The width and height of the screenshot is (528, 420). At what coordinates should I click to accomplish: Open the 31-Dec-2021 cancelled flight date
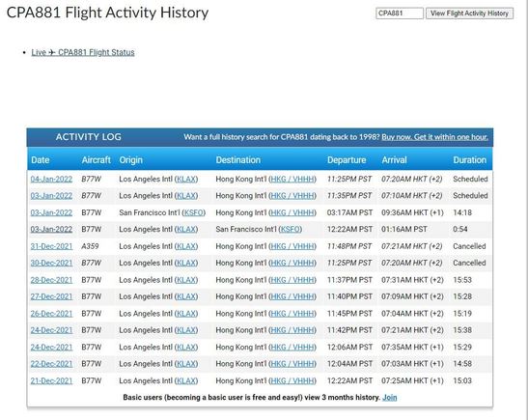coord(51,246)
